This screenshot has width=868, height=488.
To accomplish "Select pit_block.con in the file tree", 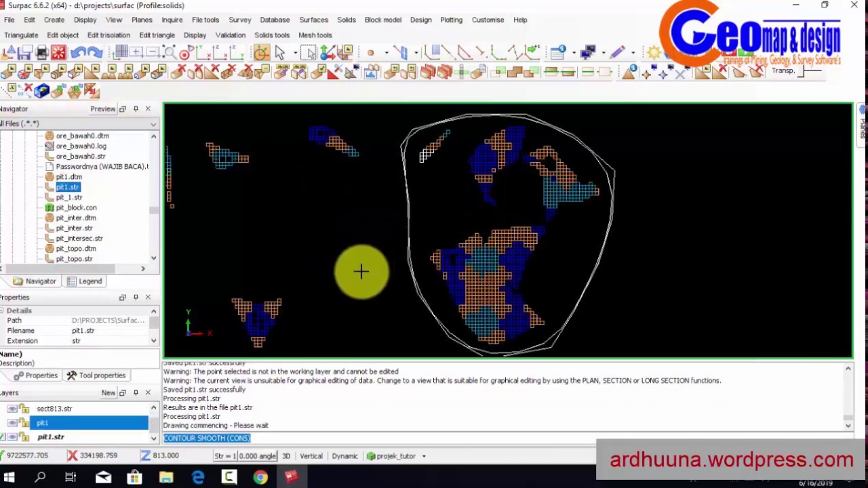I will 76,207.
